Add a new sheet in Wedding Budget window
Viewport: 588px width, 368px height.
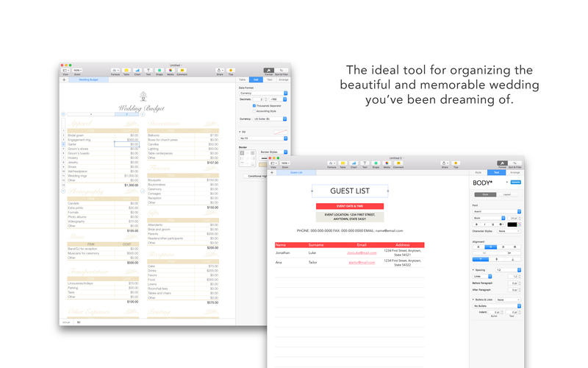[64, 79]
